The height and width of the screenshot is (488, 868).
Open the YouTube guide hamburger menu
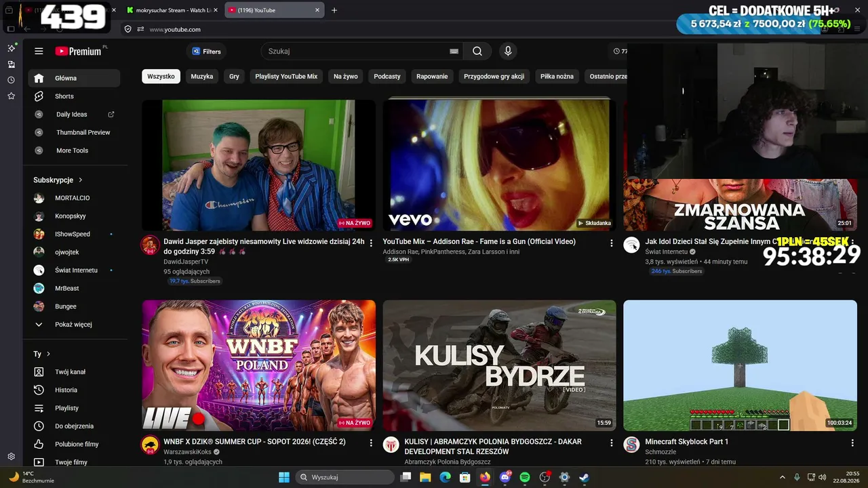[39, 51]
